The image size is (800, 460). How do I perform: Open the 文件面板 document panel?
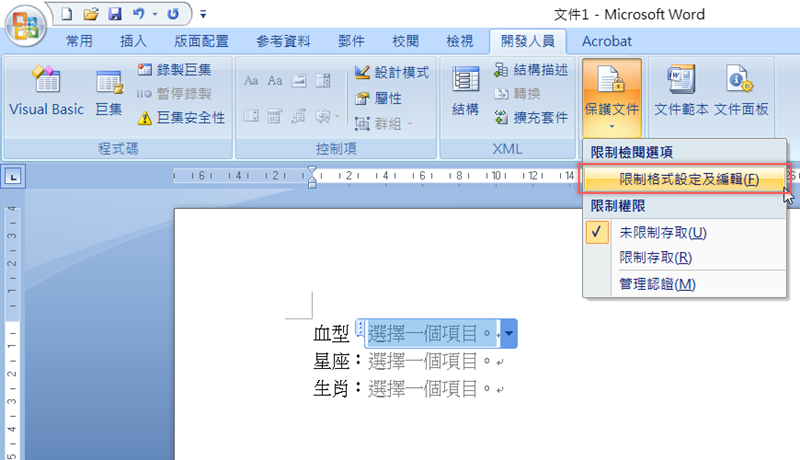click(x=741, y=91)
